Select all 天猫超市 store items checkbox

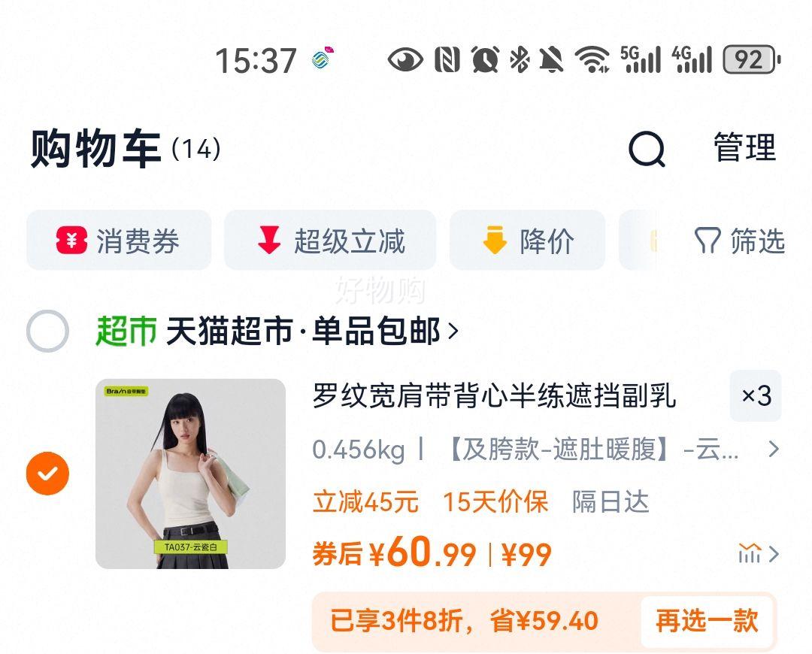47,331
